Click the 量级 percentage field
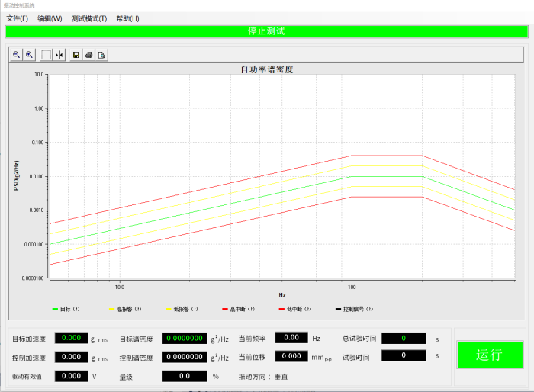 [184, 376]
